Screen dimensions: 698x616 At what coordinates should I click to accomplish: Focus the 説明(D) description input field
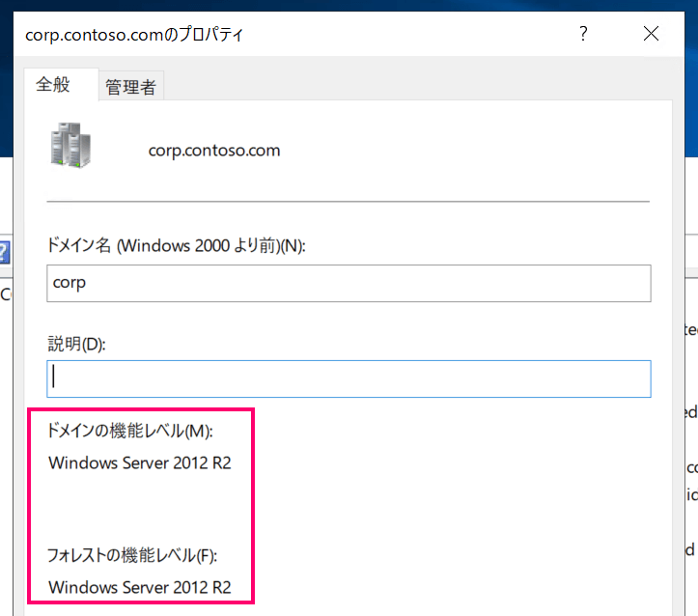(349, 378)
